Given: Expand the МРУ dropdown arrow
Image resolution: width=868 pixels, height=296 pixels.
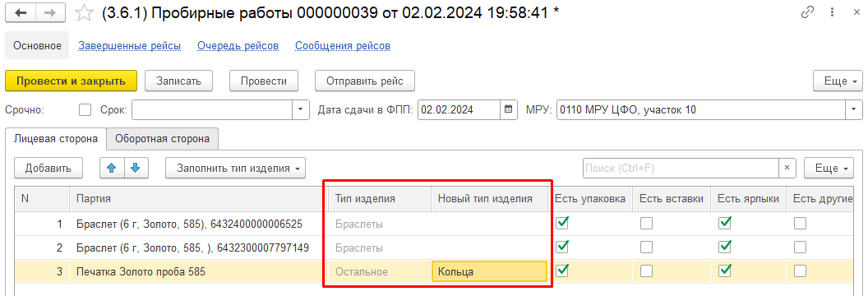Looking at the screenshot, I should tap(854, 109).
